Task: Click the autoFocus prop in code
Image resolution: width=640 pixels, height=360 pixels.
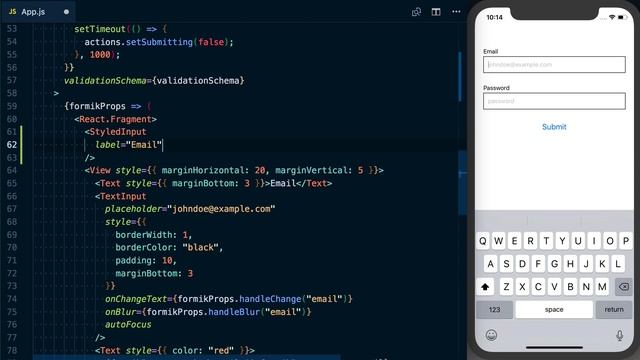Action: click(x=128, y=324)
